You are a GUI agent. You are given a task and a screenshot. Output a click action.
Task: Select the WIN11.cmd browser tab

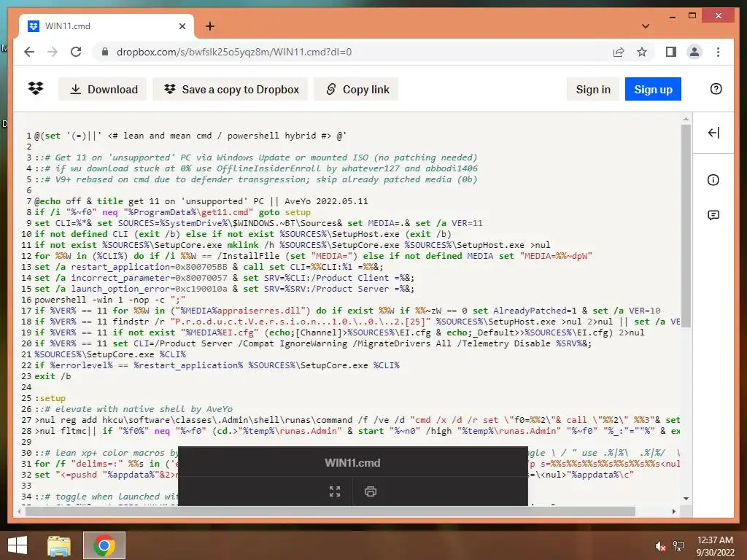pos(107,26)
